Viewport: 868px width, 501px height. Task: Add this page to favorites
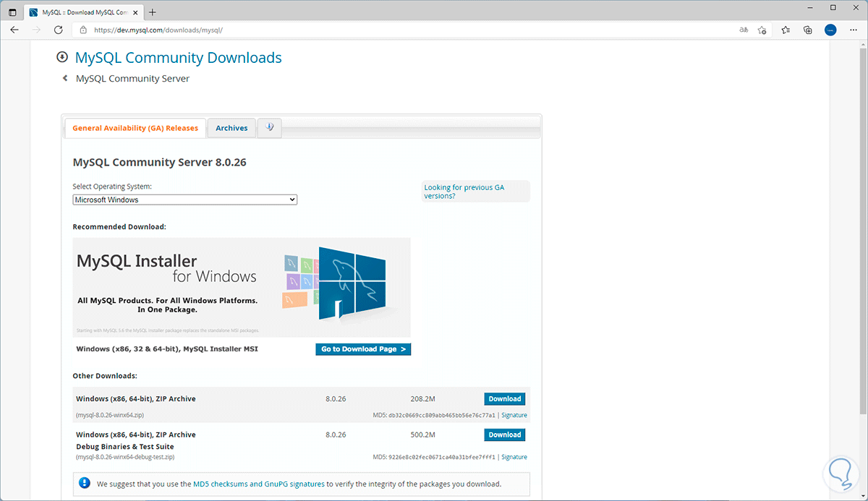tap(762, 30)
